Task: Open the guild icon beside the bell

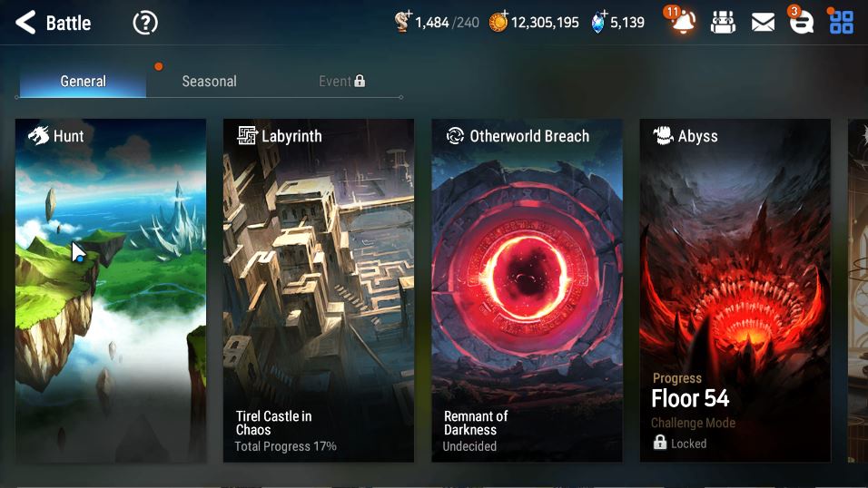Action: (x=723, y=23)
